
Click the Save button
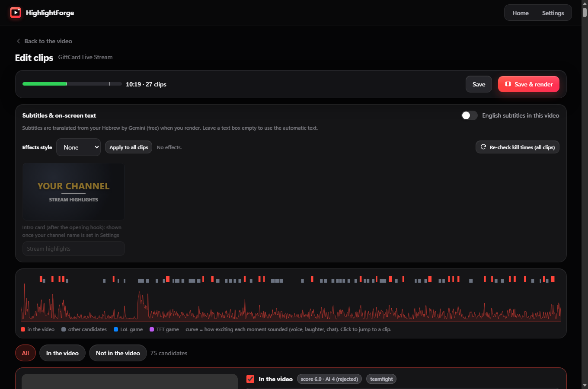pos(479,84)
